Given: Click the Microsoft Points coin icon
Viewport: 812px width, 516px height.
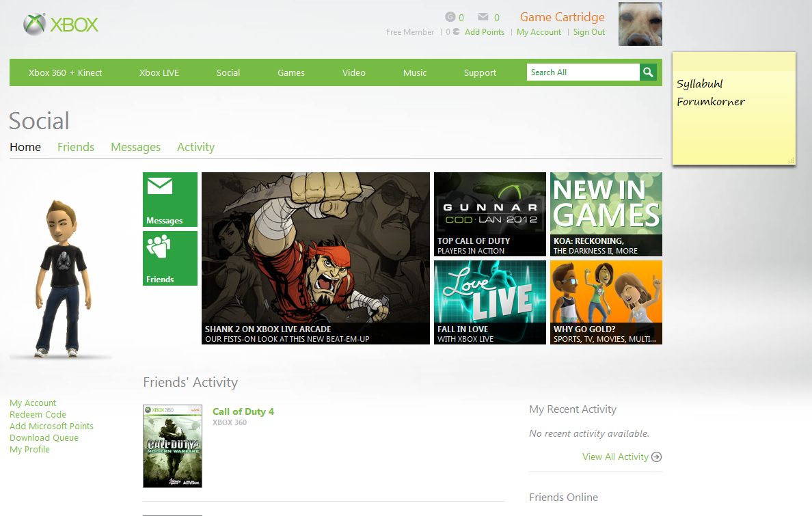Looking at the screenshot, I should click(x=456, y=31).
